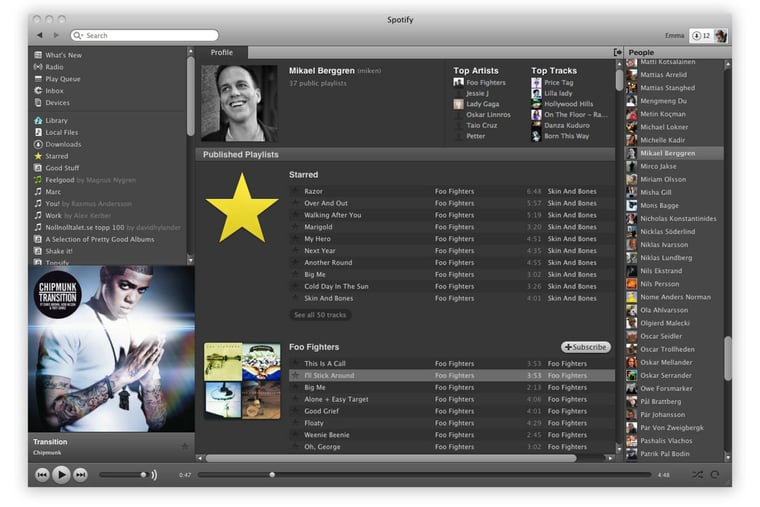760x507 pixels.
Task: Open the Devices sidebar item
Action: coord(57,103)
